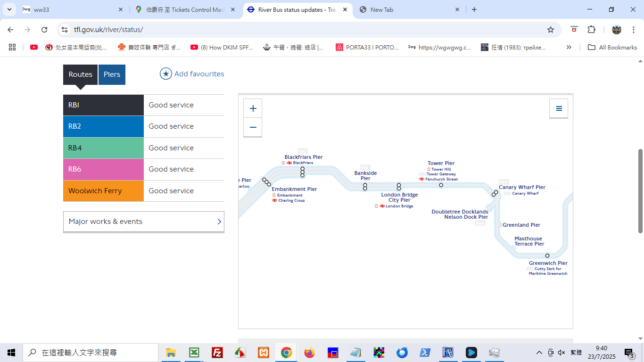Zoom in on the river map
The height and width of the screenshot is (362, 644).
[x=253, y=108]
